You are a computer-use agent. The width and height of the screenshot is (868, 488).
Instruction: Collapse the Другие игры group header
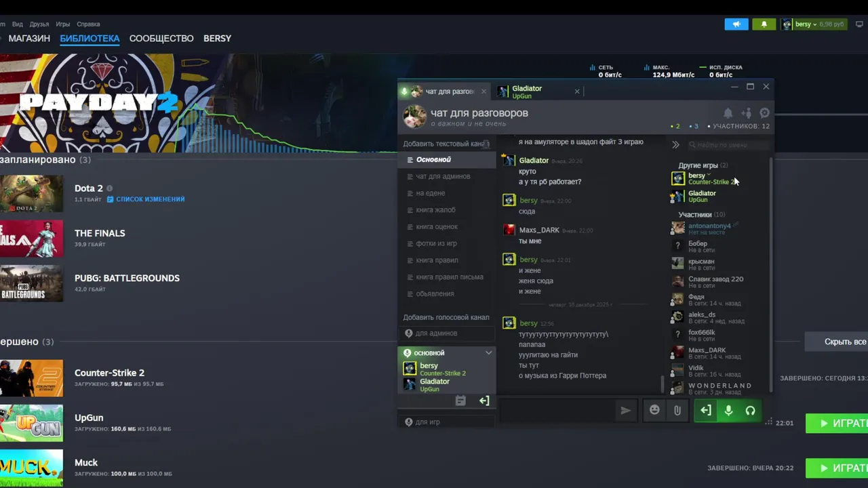coord(703,165)
